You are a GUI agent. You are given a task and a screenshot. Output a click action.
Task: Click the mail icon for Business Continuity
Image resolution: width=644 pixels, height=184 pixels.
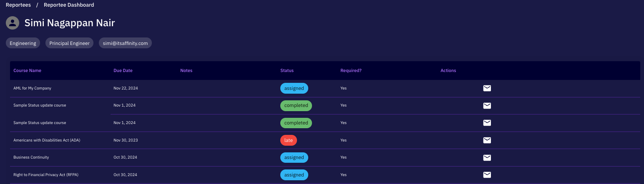[487, 157]
